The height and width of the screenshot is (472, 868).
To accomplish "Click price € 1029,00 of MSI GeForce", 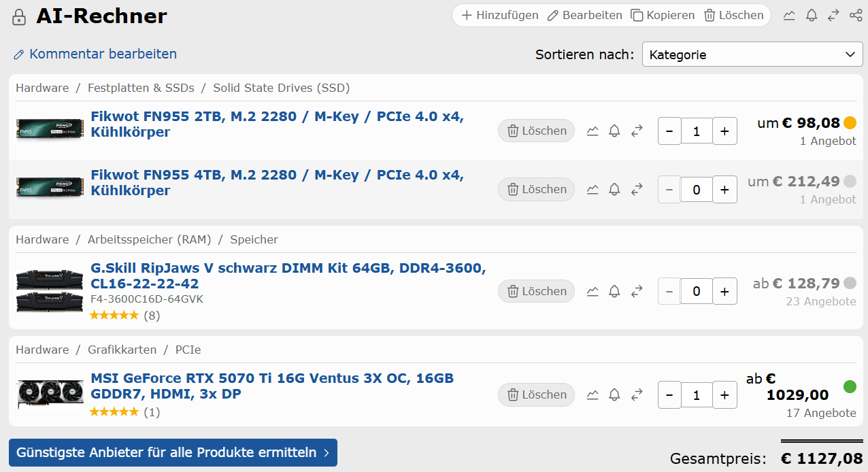I will [797, 387].
